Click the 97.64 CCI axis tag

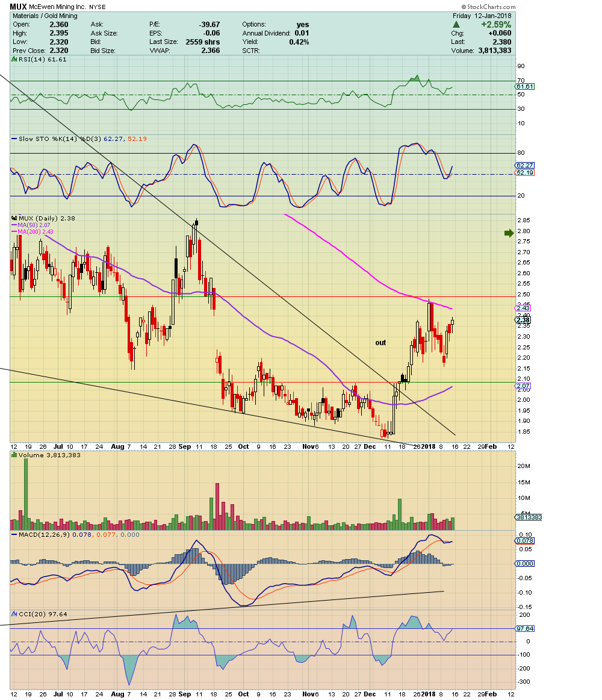pyautogui.click(x=525, y=628)
